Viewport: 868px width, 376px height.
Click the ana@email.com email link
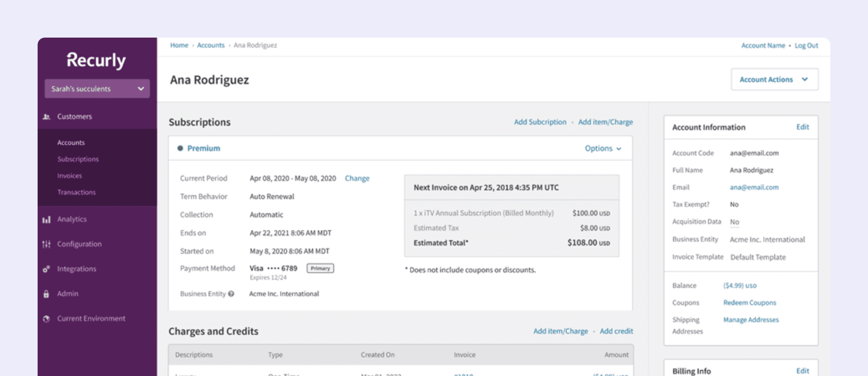click(x=754, y=188)
